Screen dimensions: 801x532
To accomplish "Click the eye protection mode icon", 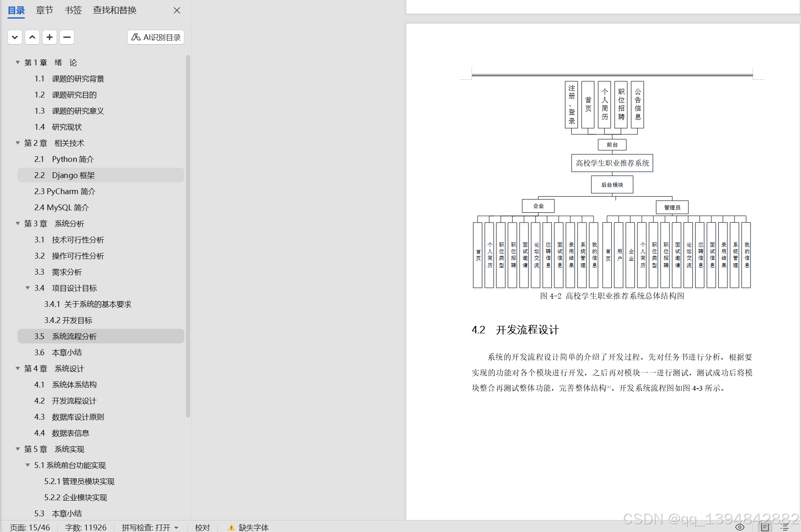I will click(x=740, y=527).
